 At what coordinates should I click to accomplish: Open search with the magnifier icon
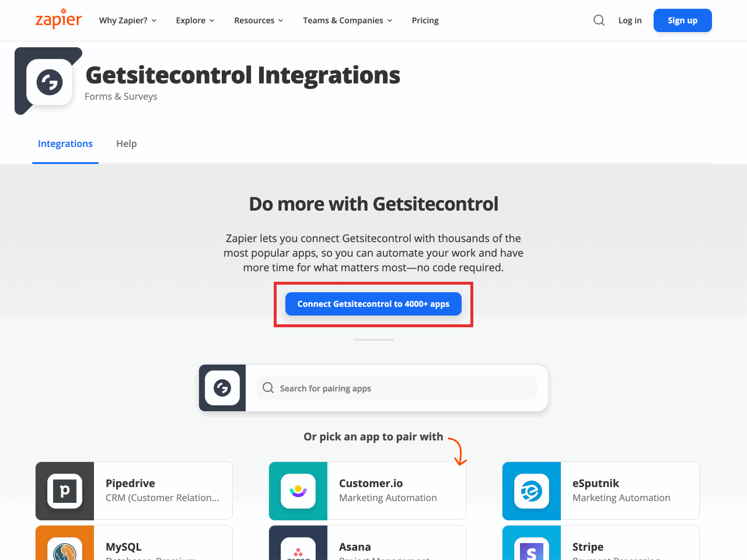(599, 20)
